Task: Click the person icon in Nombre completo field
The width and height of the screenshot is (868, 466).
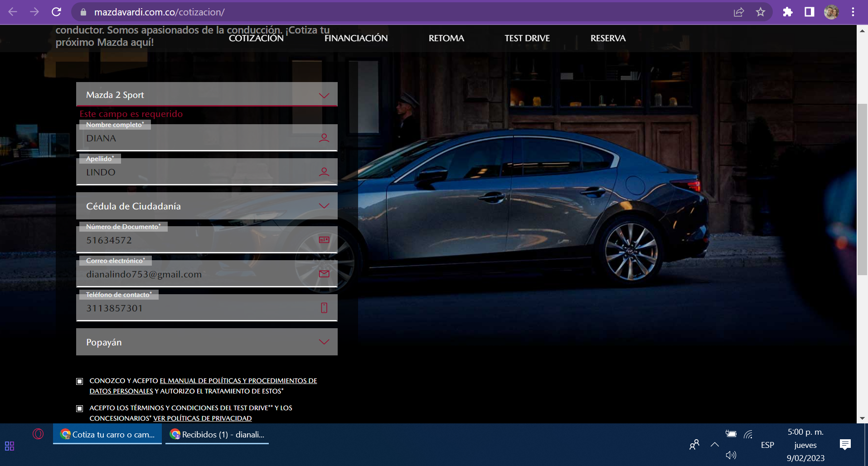Action: [324, 138]
